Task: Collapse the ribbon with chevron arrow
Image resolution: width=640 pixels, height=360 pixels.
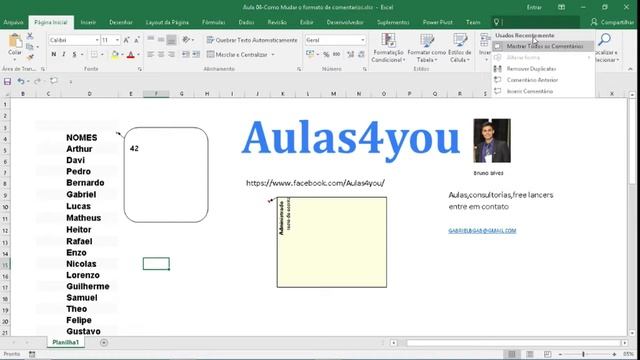Action: (x=630, y=69)
